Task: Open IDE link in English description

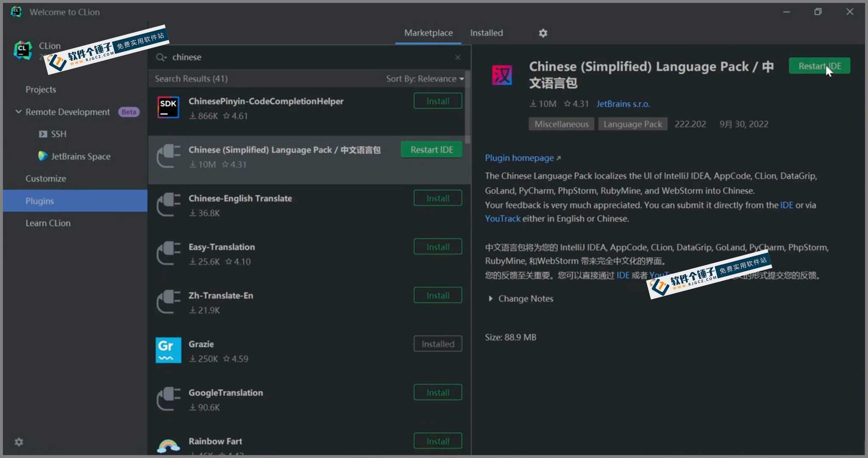Action: pos(787,205)
